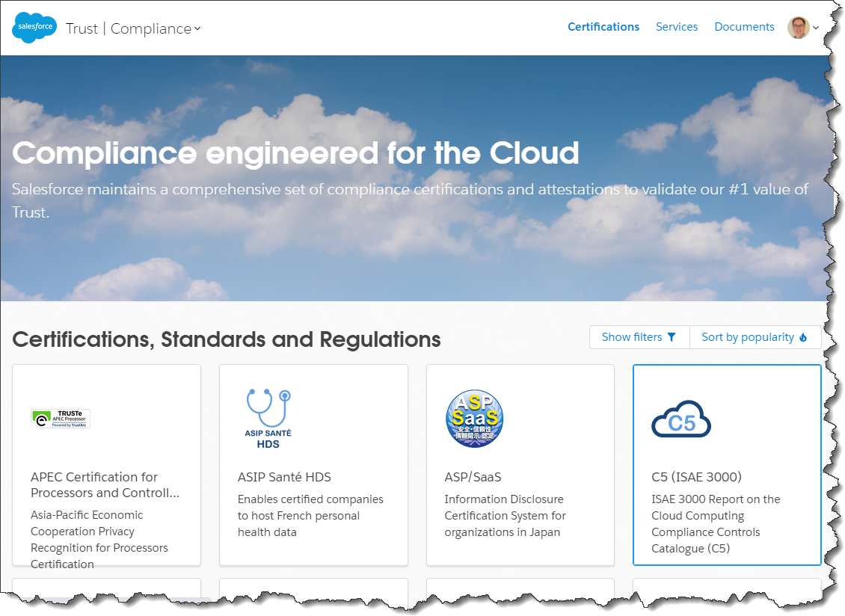Click the funnel filter icon
Viewport: 845px width, 616px height.
pyautogui.click(x=672, y=337)
